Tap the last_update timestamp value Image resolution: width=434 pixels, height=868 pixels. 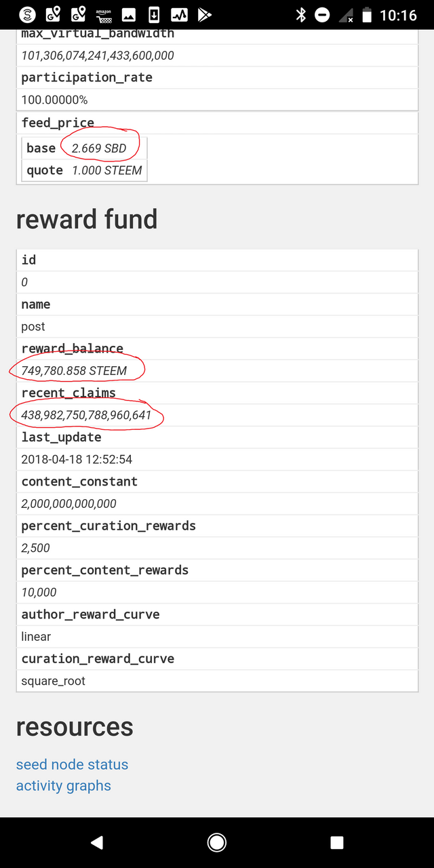(77, 459)
